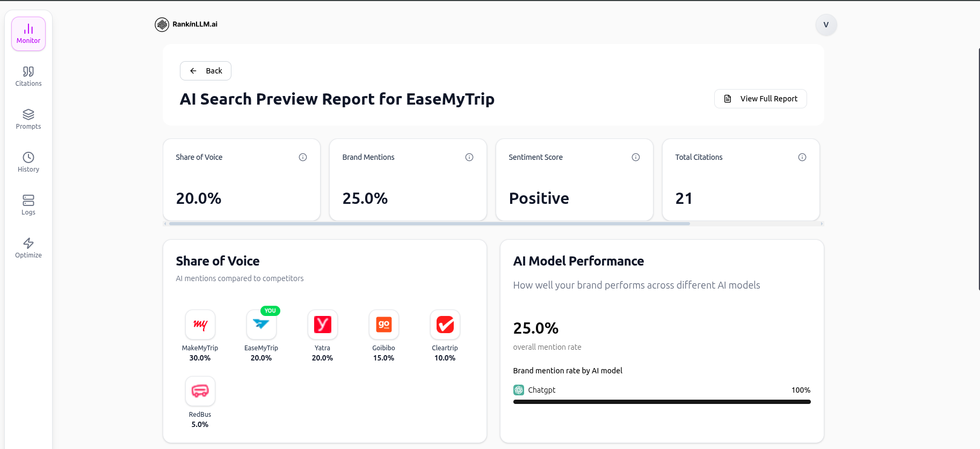Click the Yatra 20.0% share value
This screenshot has height=449, width=980.
pos(323,358)
